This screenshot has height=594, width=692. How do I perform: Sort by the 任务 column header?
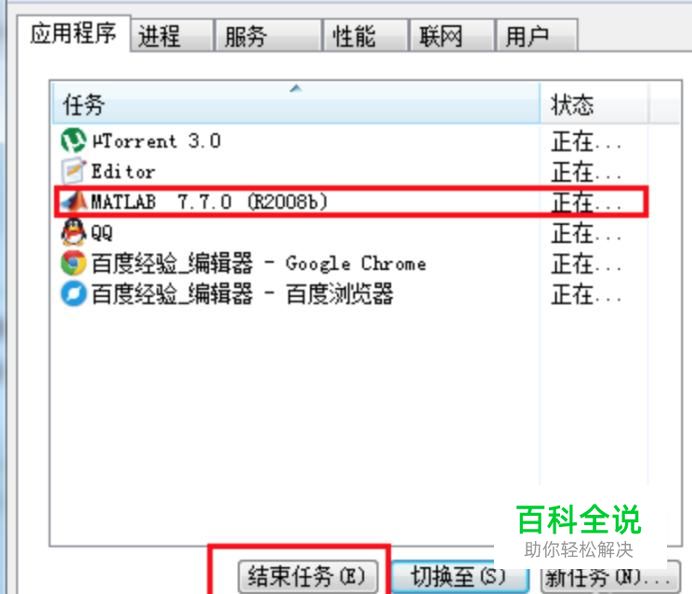[x=296, y=105]
